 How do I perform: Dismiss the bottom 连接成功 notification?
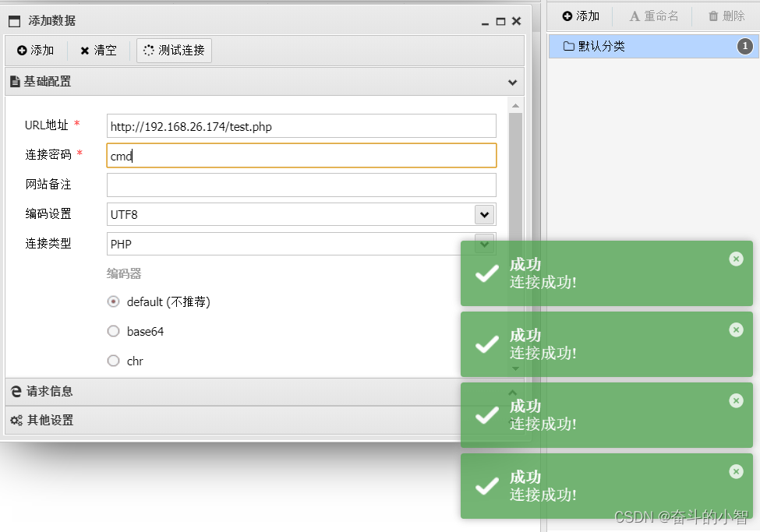click(x=737, y=471)
